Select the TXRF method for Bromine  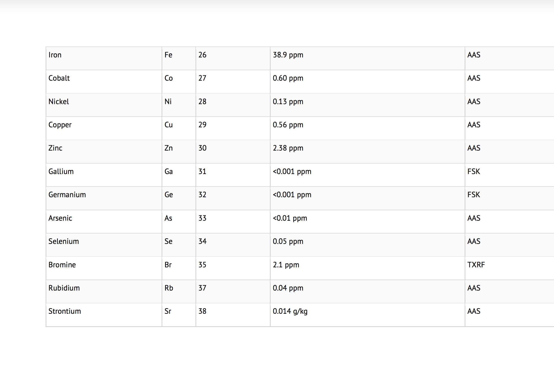pos(476,265)
